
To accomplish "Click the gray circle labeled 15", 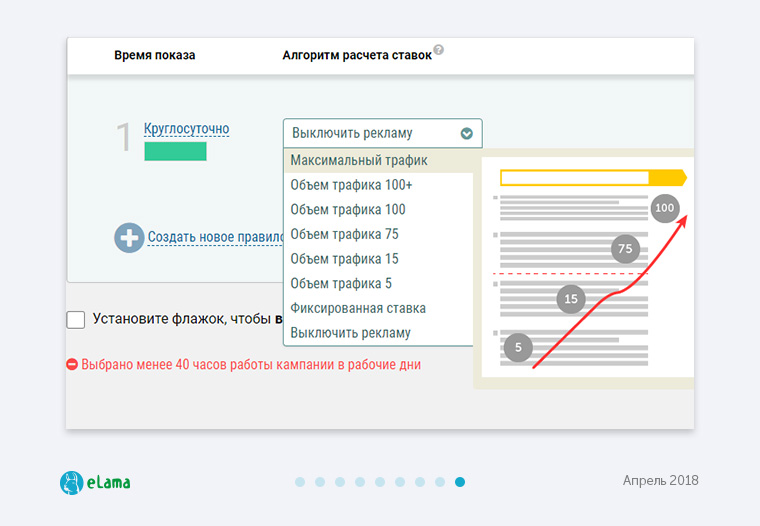I will click(x=571, y=298).
